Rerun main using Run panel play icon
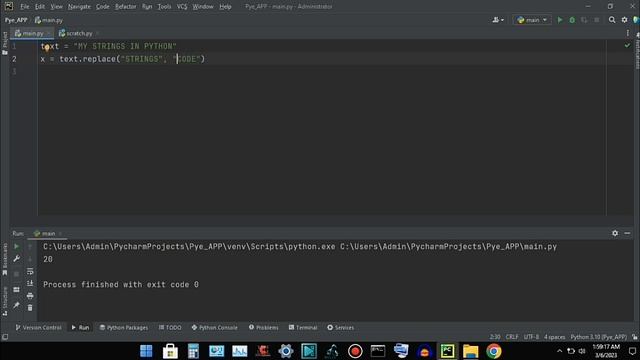Viewport: 640px width, 360px height. pyautogui.click(x=16, y=247)
